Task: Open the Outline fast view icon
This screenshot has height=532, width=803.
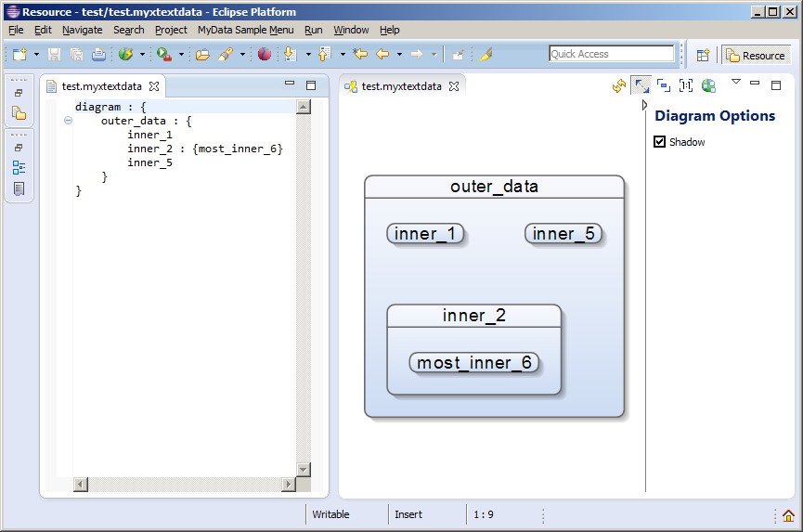Action: (x=19, y=168)
